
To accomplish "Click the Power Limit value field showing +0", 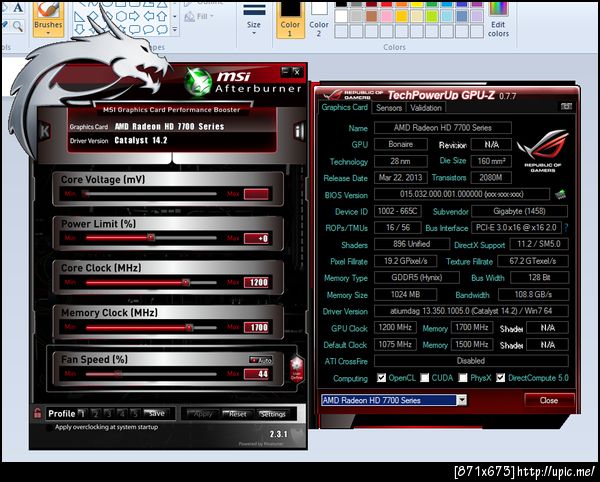I will tap(258, 238).
